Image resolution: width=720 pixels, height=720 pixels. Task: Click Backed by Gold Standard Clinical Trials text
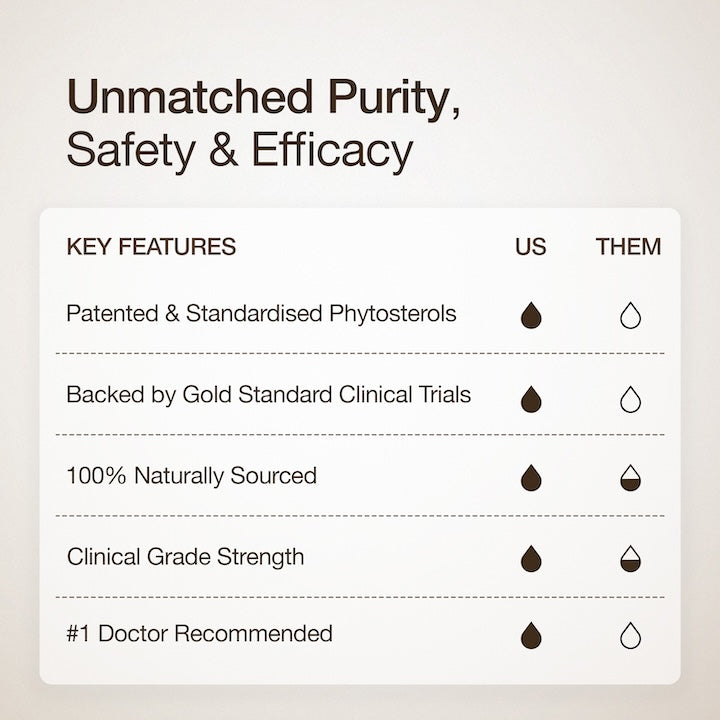268,394
